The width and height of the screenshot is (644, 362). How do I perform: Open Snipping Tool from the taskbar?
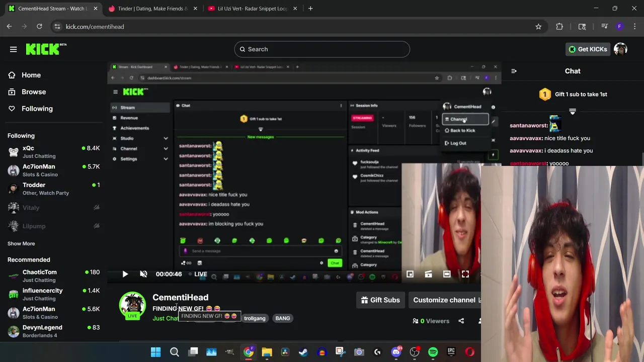point(341,352)
